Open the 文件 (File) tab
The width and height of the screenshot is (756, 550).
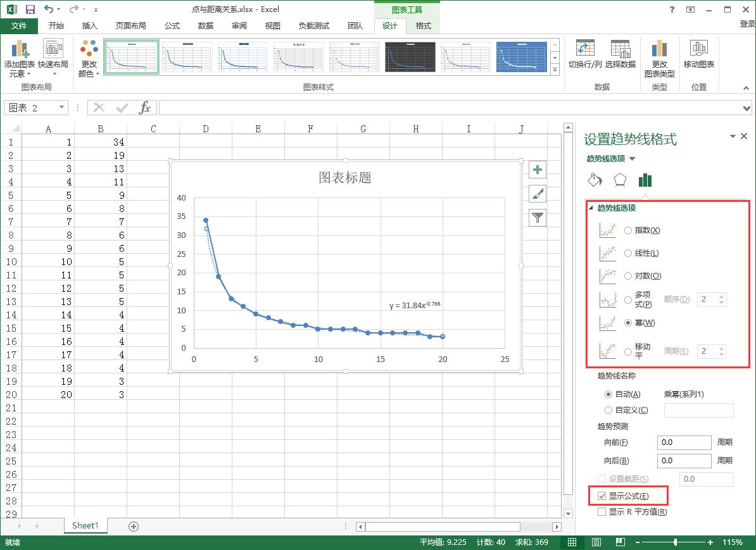[19, 25]
